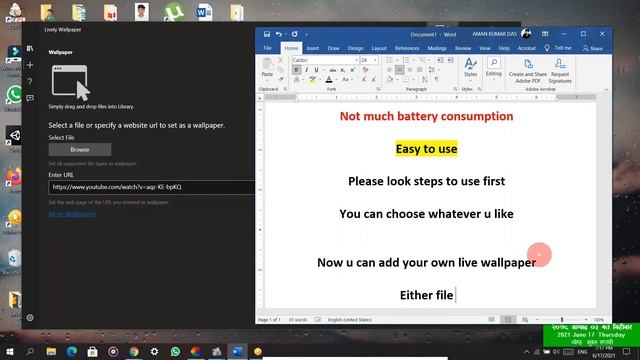Click the Share button in Word

click(592, 48)
